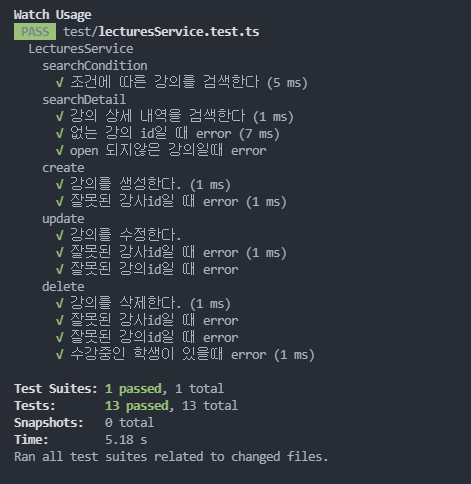Click the delete describe group
This screenshot has width=471, height=484.
click(63, 287)
